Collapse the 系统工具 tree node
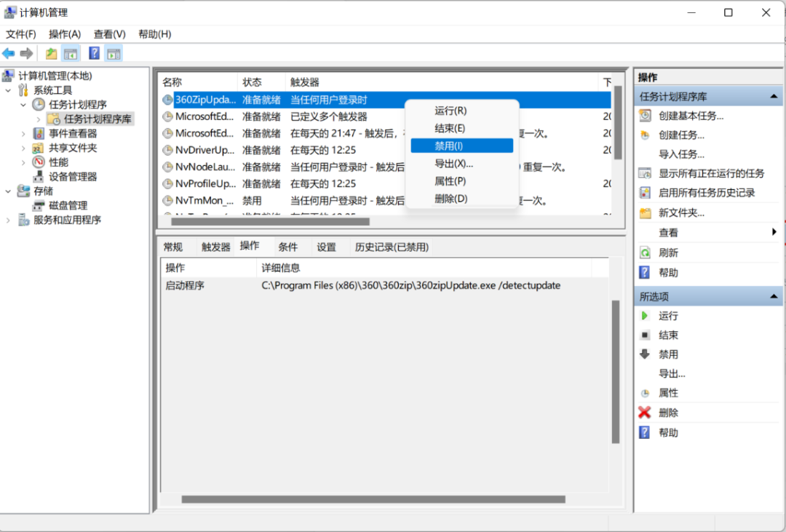 [x=8, y=91]
